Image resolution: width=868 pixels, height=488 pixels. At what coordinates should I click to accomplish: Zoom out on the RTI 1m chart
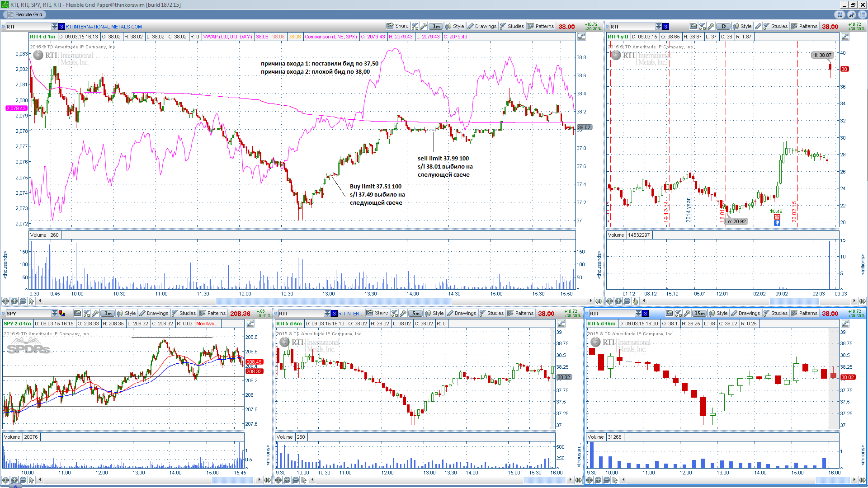point(23,301)
